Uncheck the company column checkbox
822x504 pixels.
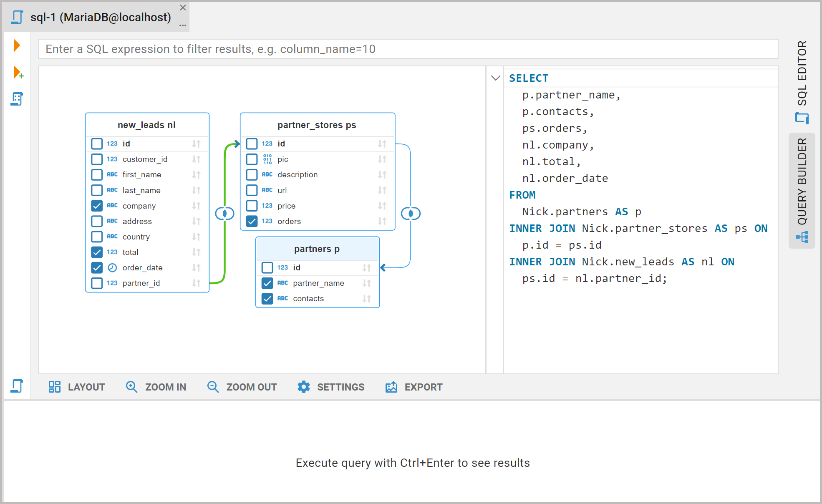(x=97, y=206)
